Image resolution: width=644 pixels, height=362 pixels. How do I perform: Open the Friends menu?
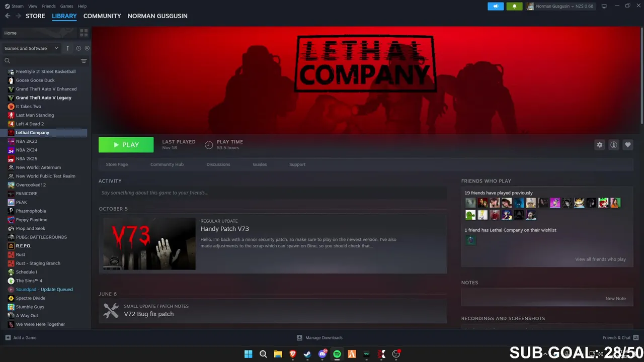pos(49,6)
